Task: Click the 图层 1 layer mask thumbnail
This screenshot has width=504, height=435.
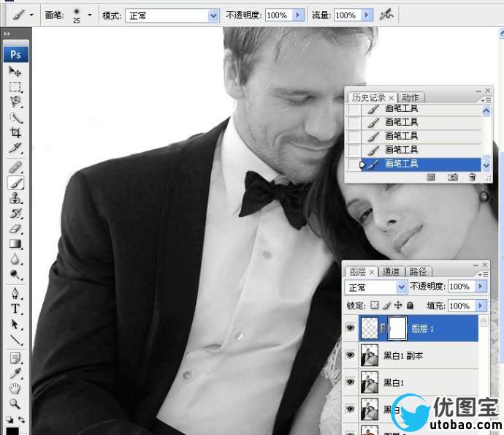Action: point(398,328)
